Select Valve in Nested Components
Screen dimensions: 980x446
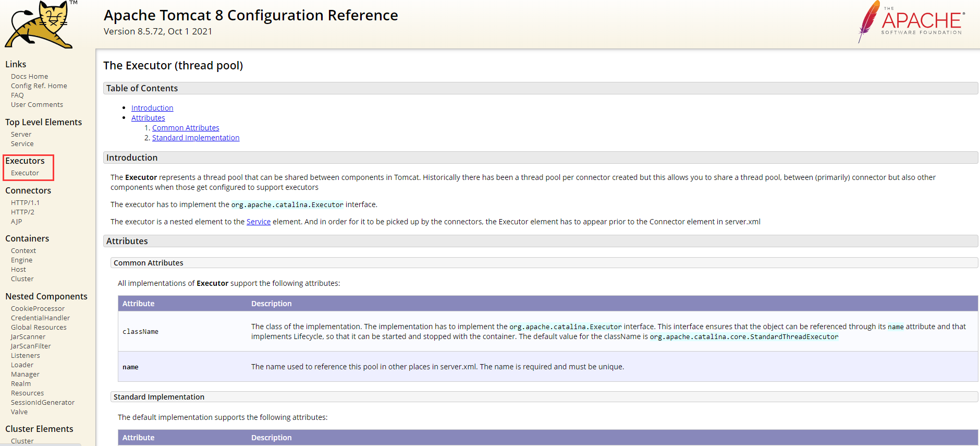(x=19, y=412)
